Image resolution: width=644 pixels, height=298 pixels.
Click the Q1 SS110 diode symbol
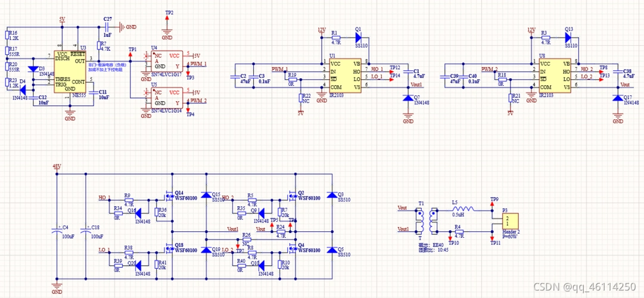tap(358, 37)
